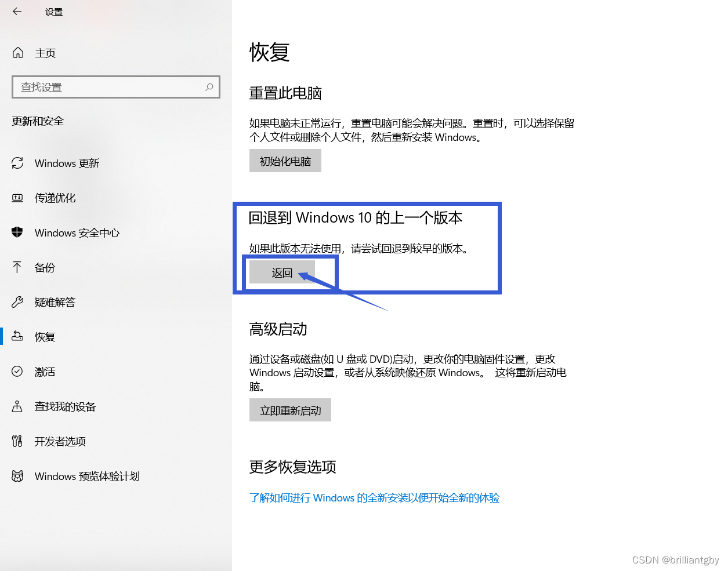The width and height of the screenshot is (728, 571).
Task: Click the Windows 更新 sync icon
Action: [x=17, y=163]
